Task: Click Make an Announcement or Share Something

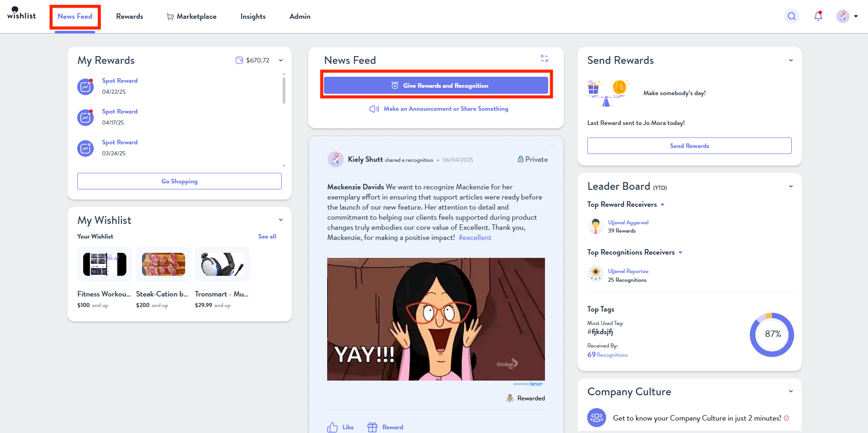Action: 446,109
